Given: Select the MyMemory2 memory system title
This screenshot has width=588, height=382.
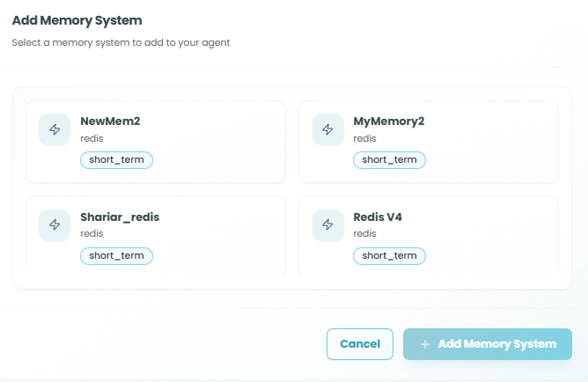Looking at the screenshot, I should pyautogui.click(x=388, y=121).
